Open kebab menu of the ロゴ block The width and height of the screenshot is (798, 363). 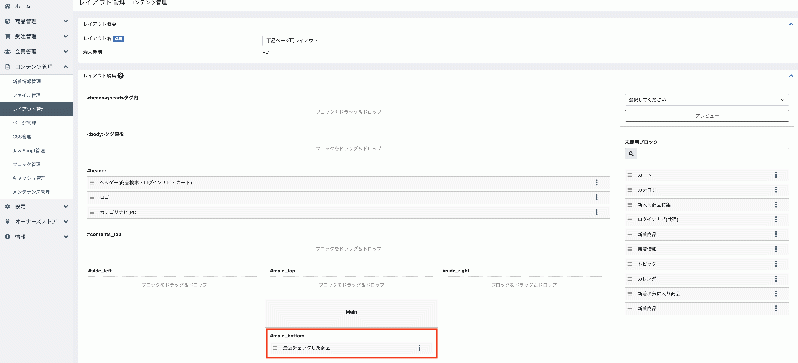tap(596, 197)
